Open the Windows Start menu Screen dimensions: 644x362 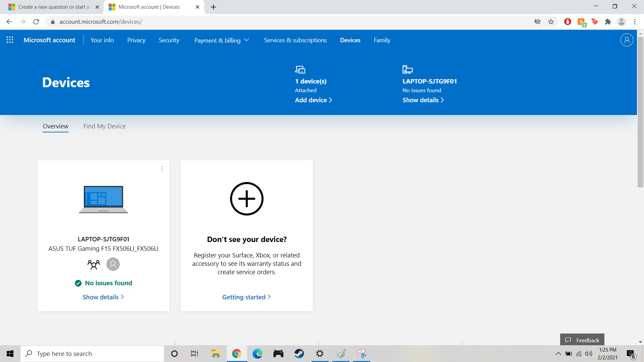point(10,354)
